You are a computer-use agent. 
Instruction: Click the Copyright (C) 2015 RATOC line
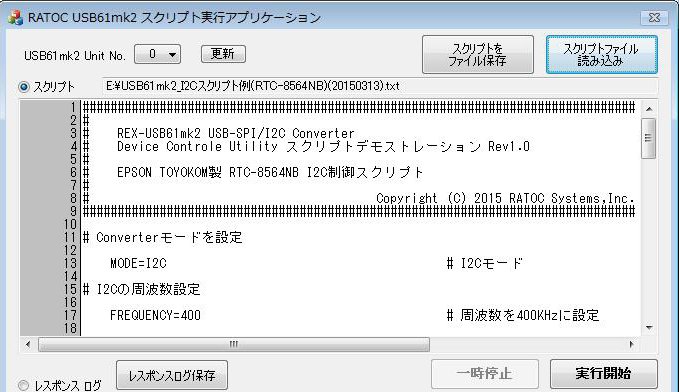click(505, 198)
